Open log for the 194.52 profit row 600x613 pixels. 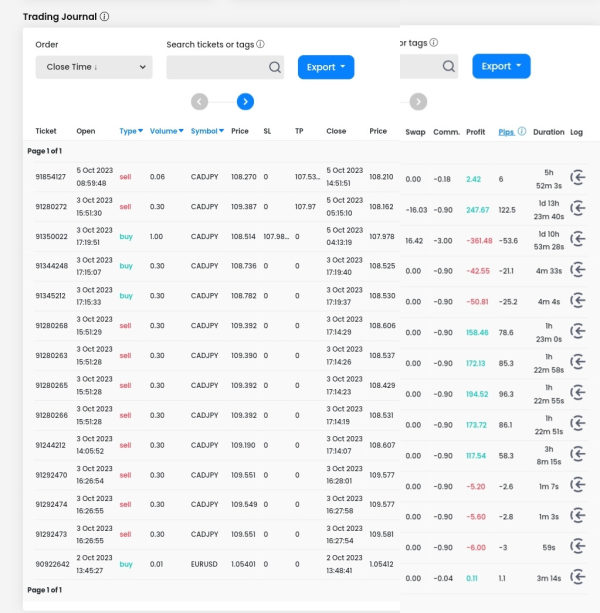578,393
